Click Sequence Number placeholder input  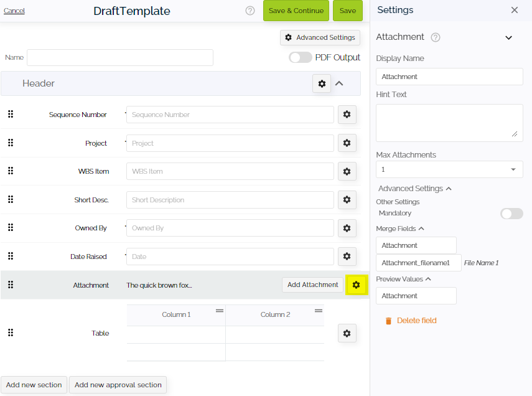pyautogui.click(x=230, y=115)
